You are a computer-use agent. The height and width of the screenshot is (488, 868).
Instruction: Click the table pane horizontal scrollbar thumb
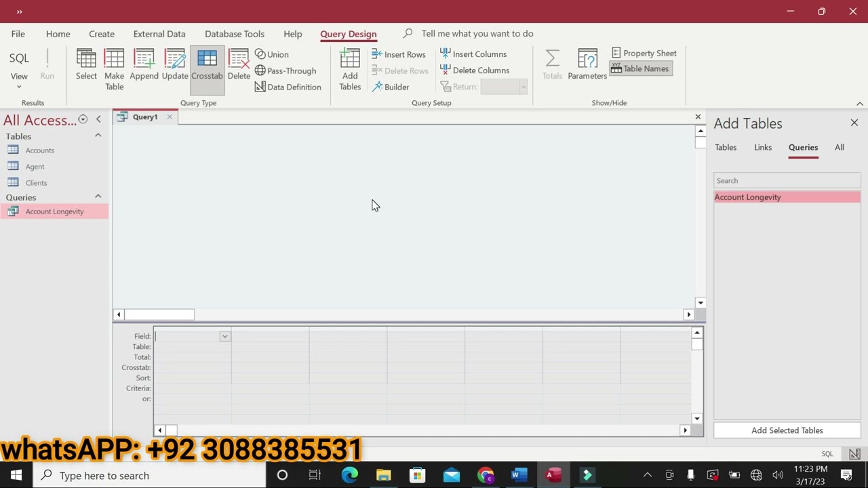click(x=159, y=314)
